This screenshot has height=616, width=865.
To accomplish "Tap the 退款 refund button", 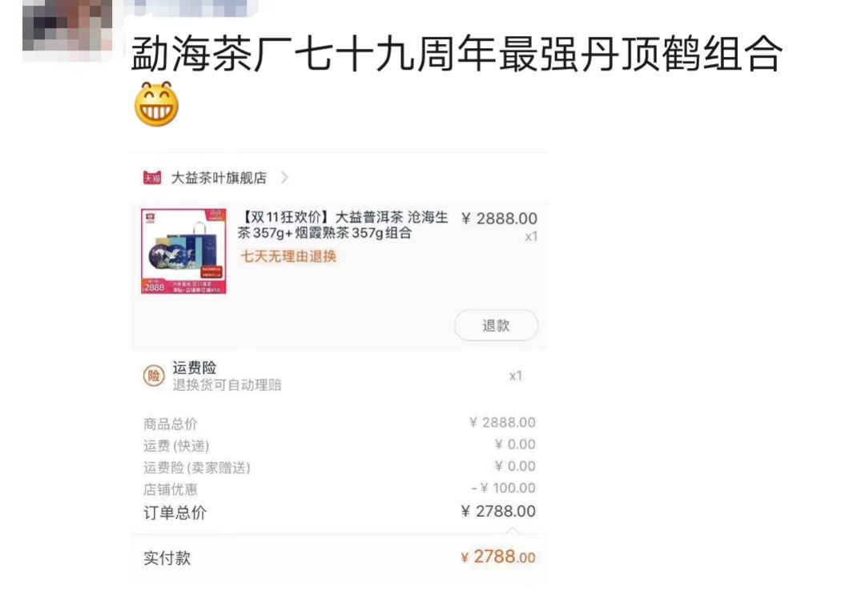I will pyautogui.click(x=496, y=326).
